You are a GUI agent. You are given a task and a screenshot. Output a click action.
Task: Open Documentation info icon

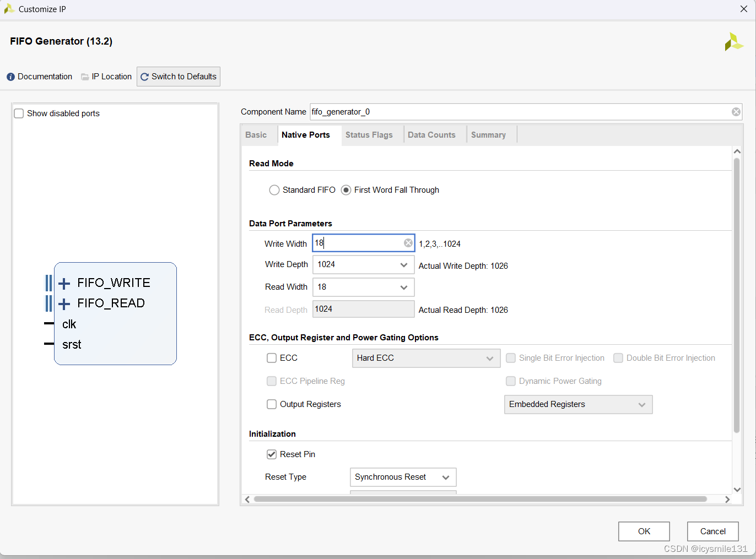click(x=10, y=77)
